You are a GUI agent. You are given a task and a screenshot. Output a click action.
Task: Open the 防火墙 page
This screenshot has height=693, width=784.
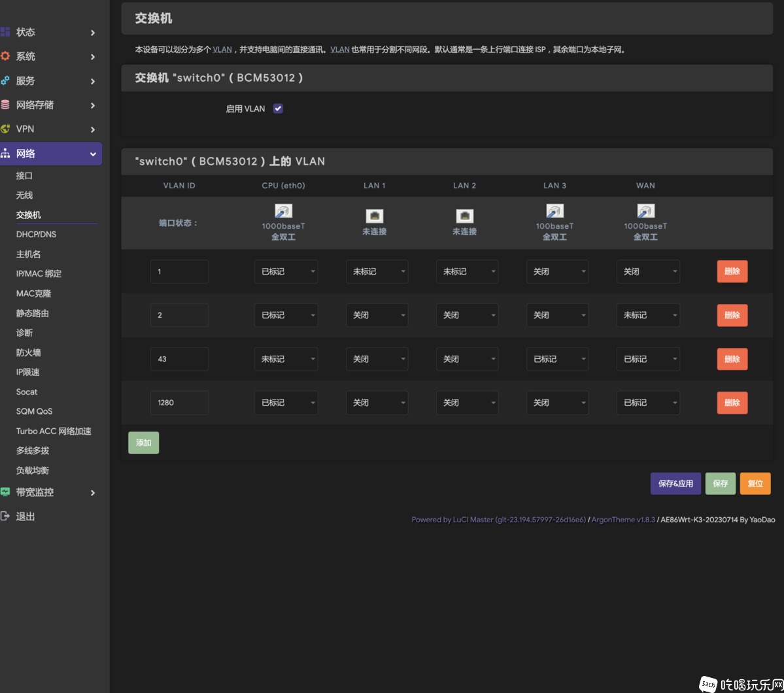[28, 352]
